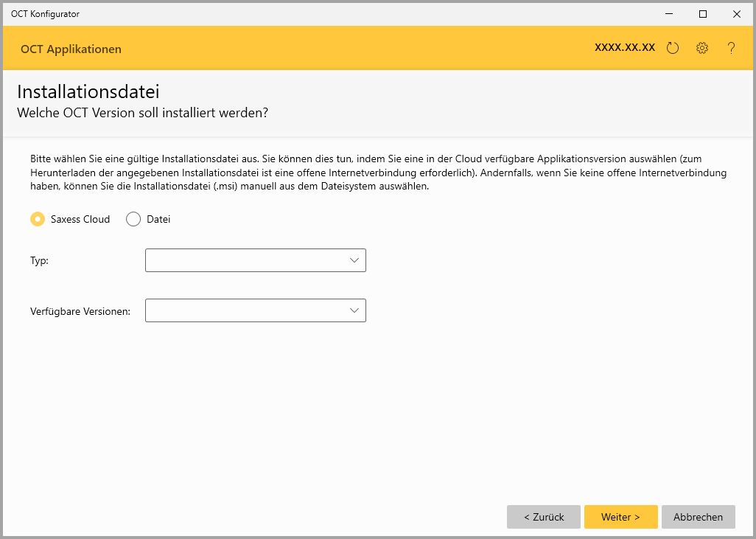Viewport: 756px width, 539px height.
Task: Minimize the OCT Konfigurator window
Action: pyautogui.click(x=669, y=14)
